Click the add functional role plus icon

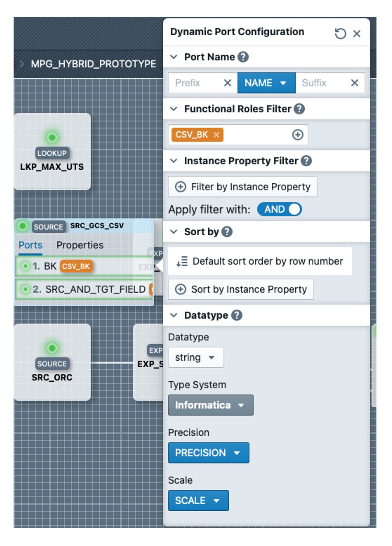click(298, 135)
